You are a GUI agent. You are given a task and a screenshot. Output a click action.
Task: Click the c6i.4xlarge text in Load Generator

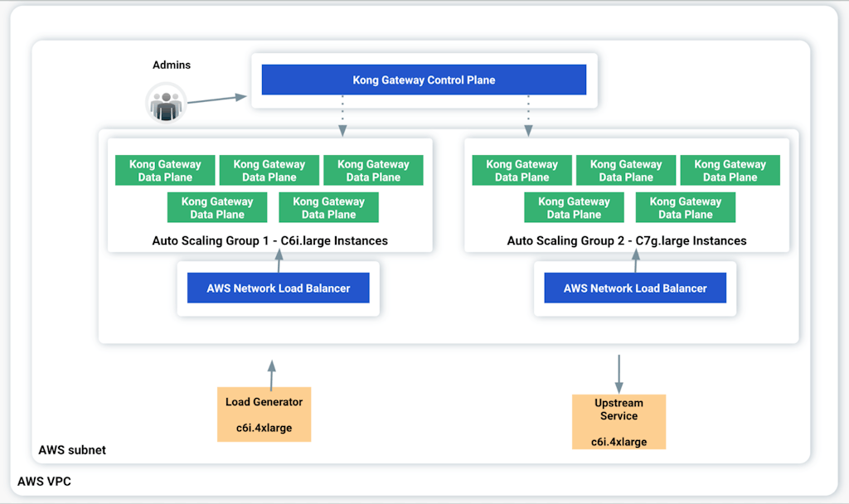(264, 429)
